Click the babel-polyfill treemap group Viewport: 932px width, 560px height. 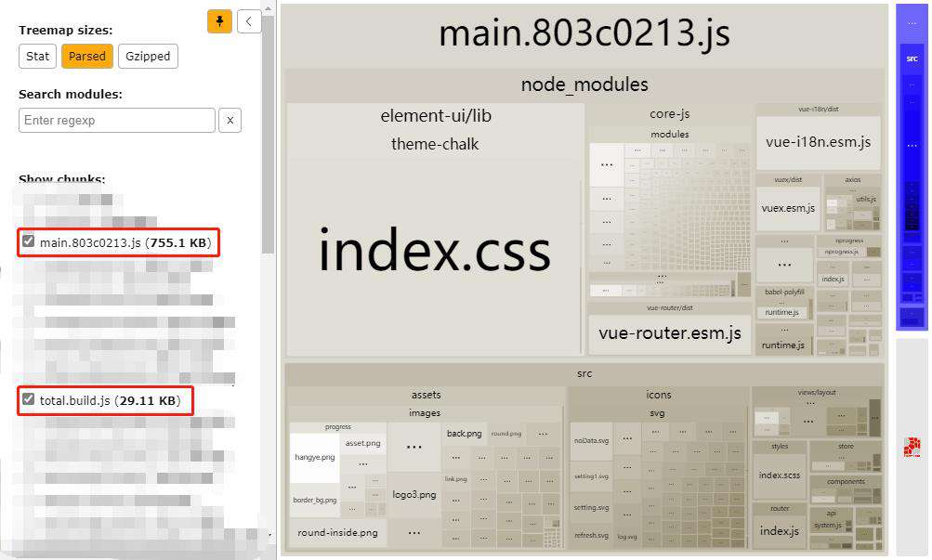(x=784, y=293)
